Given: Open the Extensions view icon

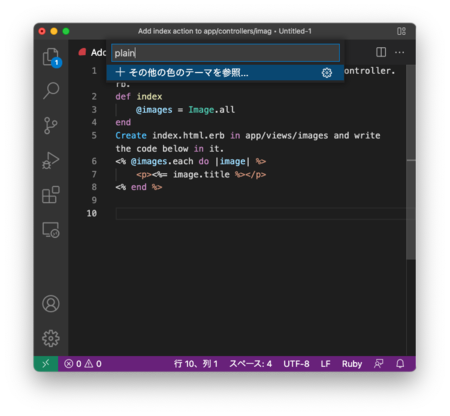Looking at the screenshot, I should click(x=51, y=195).
